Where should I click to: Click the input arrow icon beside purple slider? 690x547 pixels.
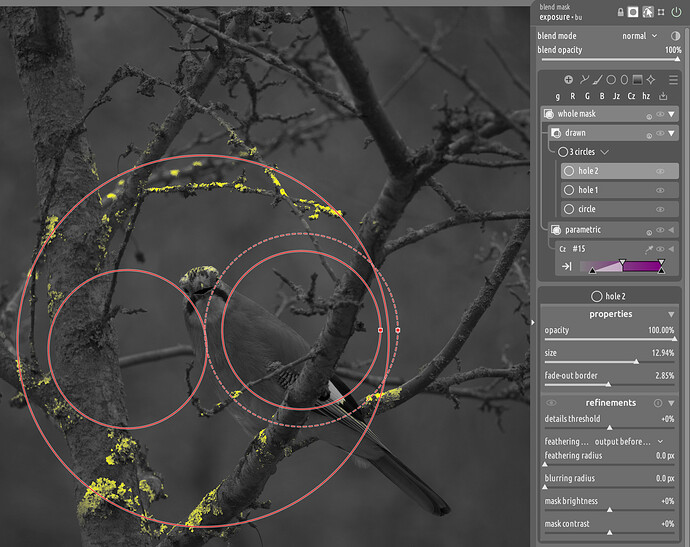[567, 266]
